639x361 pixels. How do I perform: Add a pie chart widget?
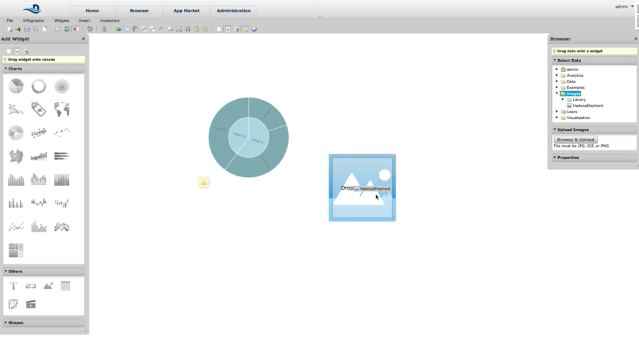click(16, 86)
